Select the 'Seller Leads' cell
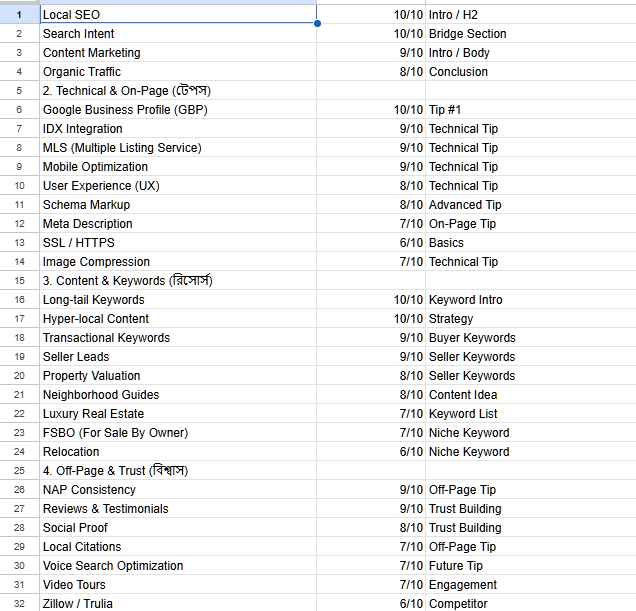 tap(178, 357)
